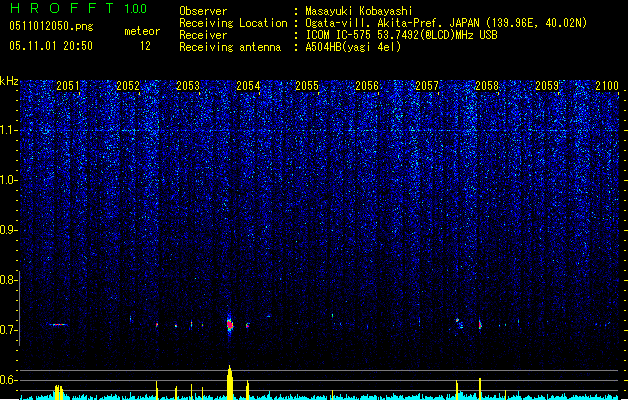The width and height of the screenshot is (629, 400).
Task: Select receiver text ICOM IC-575 53.7492 MHz USB
Action: [x=402, y=35]
